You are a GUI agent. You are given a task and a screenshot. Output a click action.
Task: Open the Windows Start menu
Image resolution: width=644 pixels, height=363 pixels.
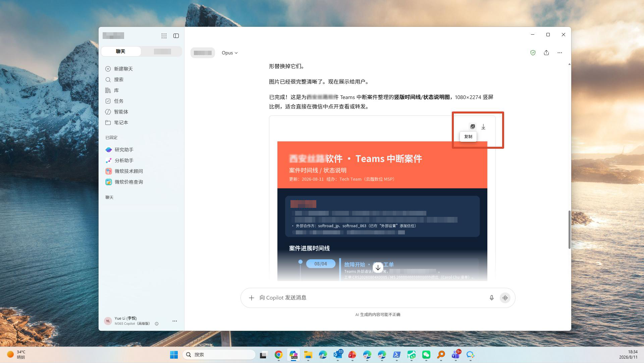174,355
